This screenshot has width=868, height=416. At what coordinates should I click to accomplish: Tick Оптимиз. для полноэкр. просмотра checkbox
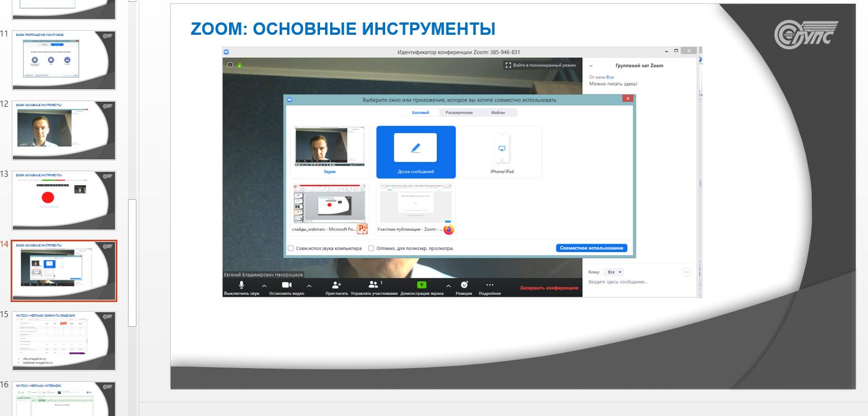(x=371, y=248)
